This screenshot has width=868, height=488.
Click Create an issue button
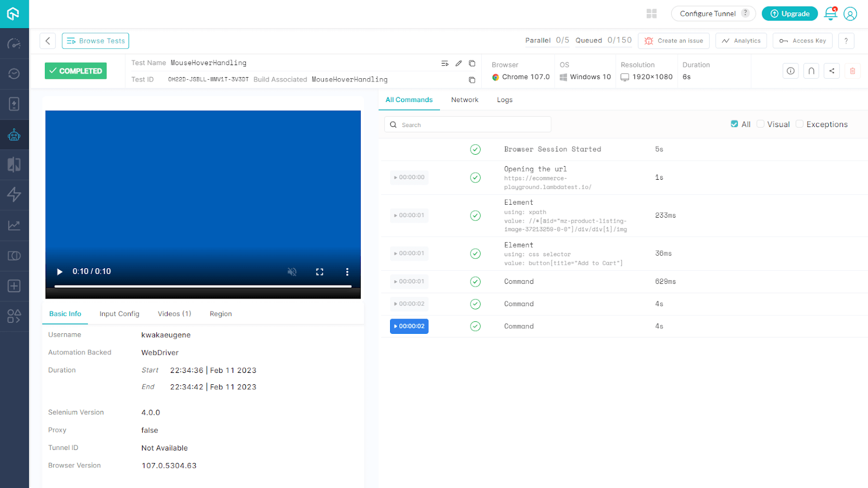pyautogui.click(x=674, y=41)
